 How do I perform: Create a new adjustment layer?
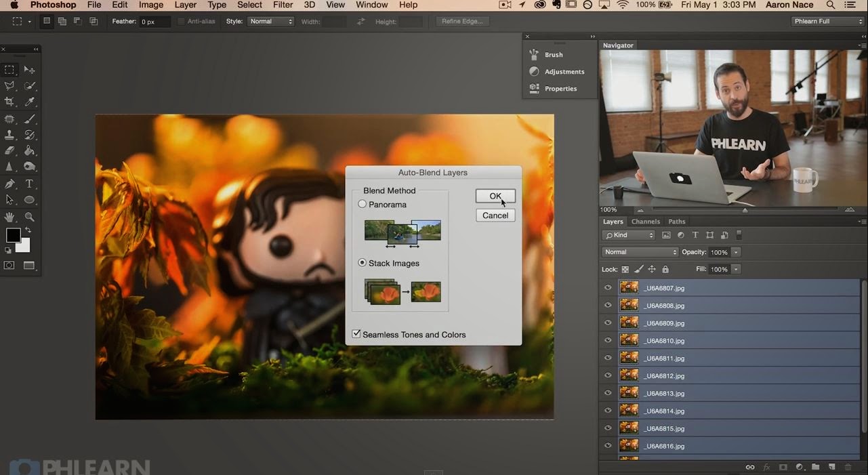799,466
